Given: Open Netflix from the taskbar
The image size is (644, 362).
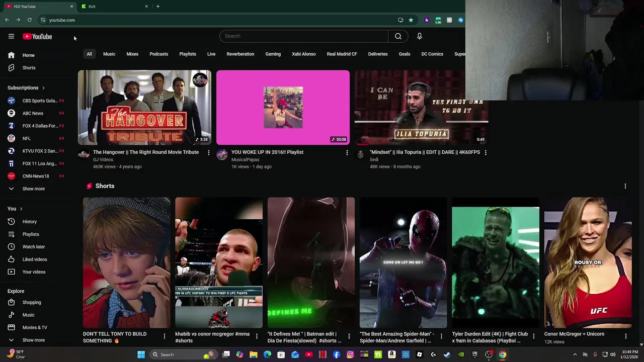Looking at the screenshot, I should [323, 355].
